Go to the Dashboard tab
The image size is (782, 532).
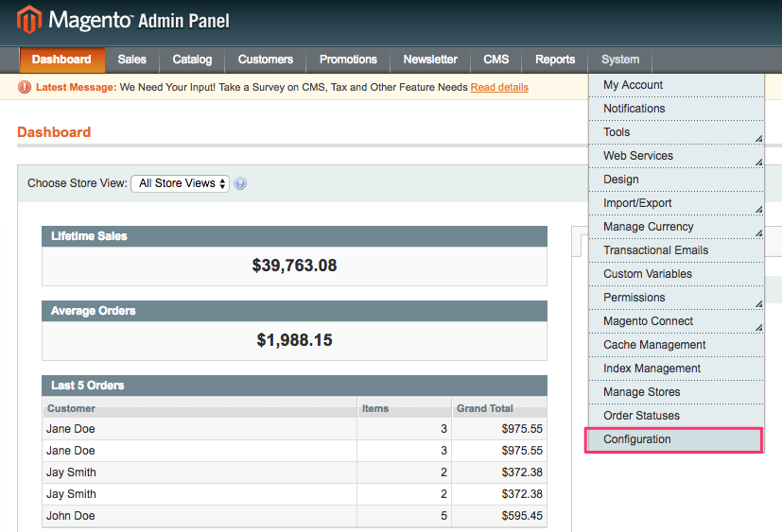pyautogui.click(x=61, y=60)
